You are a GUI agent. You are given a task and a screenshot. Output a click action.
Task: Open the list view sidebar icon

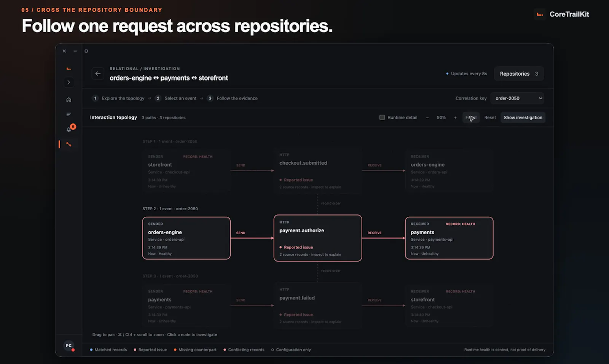click(x=69, y=114)
